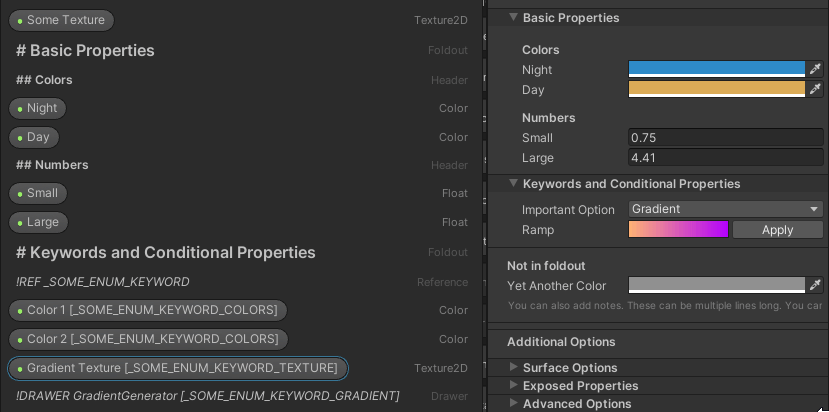
Task: Click the Small value input field
Action: (725, 138)
